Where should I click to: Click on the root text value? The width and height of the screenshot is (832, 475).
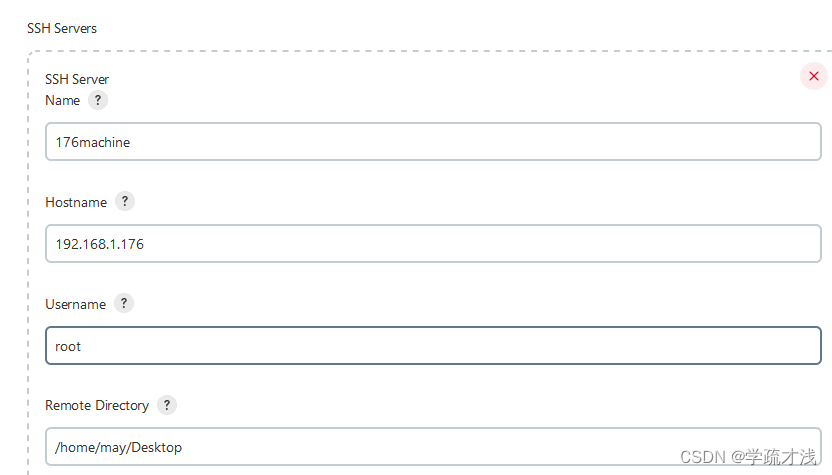point(68,347)
